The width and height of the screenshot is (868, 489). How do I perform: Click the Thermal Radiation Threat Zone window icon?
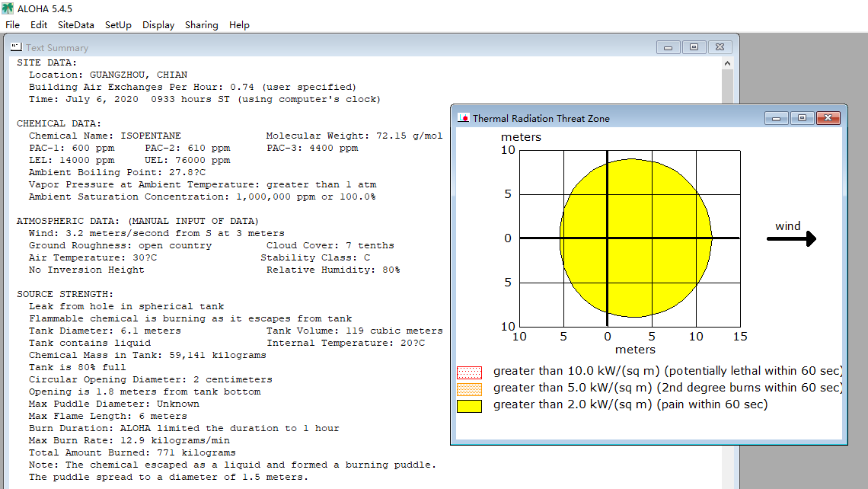464,118
